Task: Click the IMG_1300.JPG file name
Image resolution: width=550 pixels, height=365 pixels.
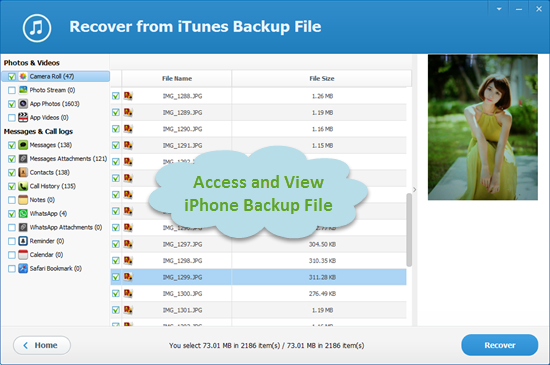Action: click(x=182, y=294)
